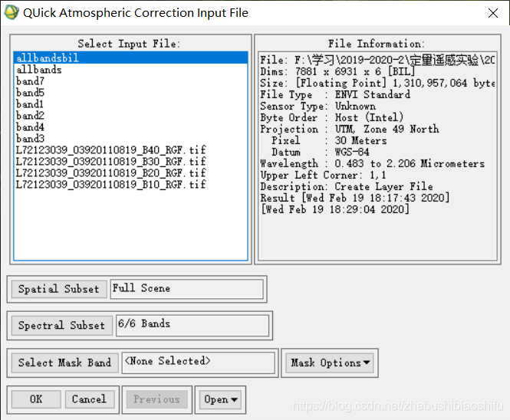This screenshot has width=510, height=420.
Task: Expand the Open dropdown menu
Action: tap(220, 399)
